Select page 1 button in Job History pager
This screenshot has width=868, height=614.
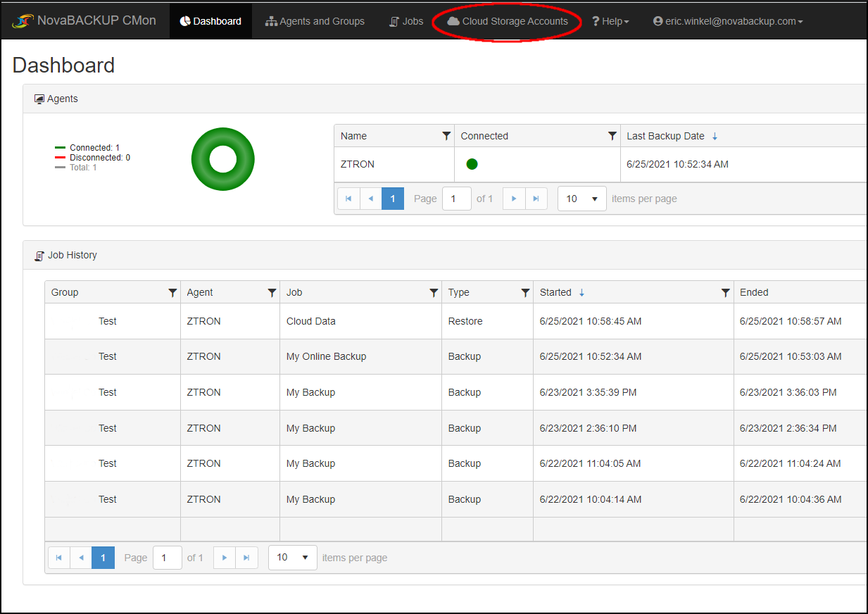pos(103,558)
